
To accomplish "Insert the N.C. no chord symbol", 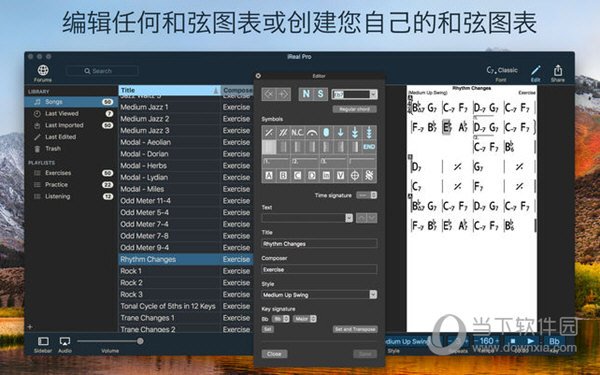I will point(297,132).
